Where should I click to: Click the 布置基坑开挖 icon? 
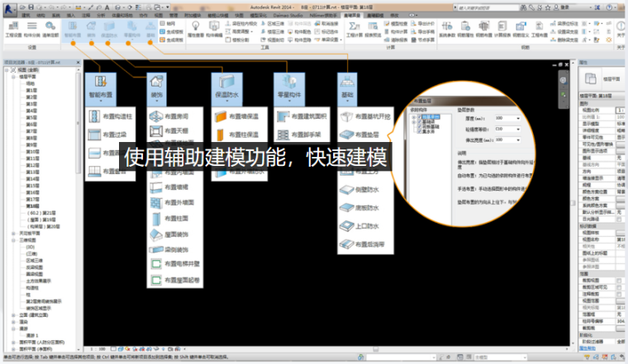(x=345, y=116)
